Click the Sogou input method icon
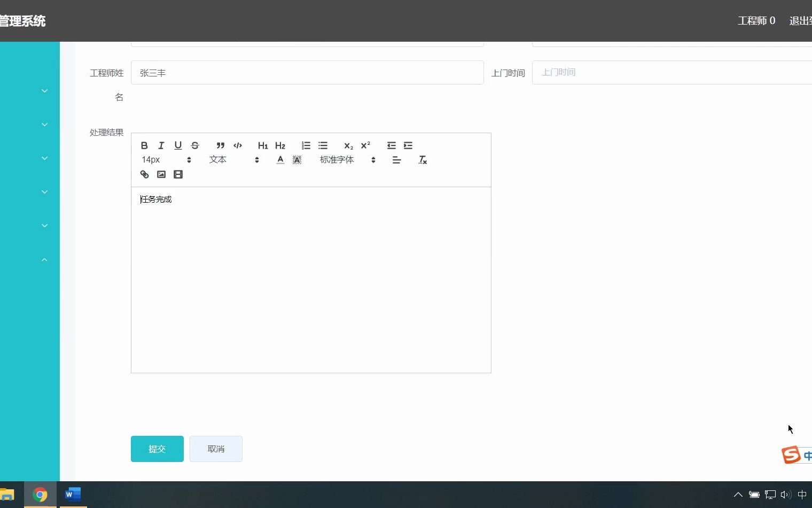The height and width of the screenshot is (508, 812). click(x=791, y=455)
